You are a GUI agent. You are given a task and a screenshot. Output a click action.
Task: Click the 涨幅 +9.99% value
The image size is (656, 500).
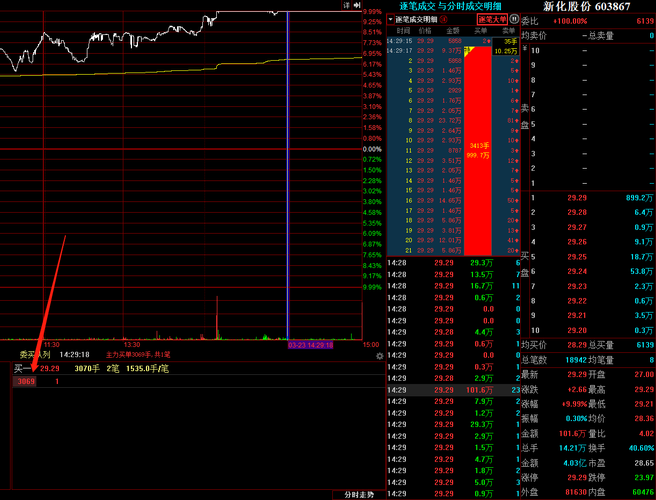(x=574, y=404)
